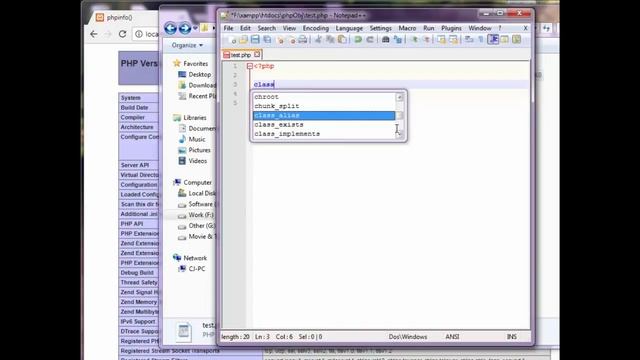Undo the last edit with the toolbar arrow

coord(358,40)
